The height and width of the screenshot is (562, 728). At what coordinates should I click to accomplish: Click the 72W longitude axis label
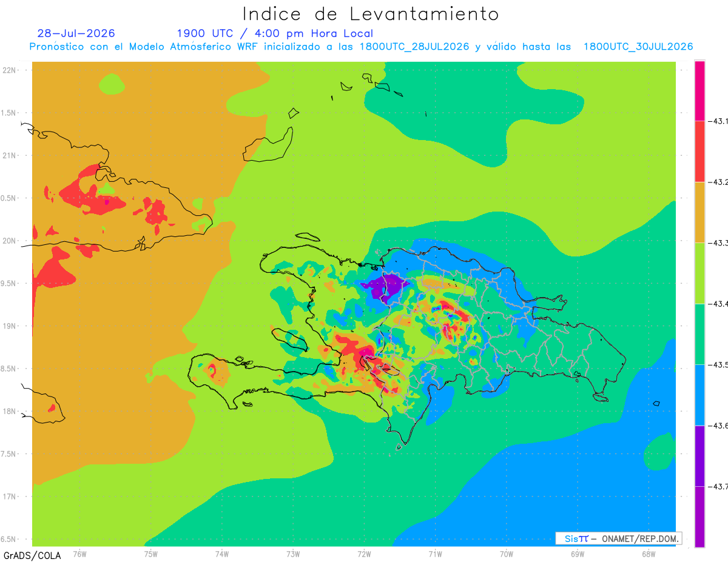click(364, 554)
